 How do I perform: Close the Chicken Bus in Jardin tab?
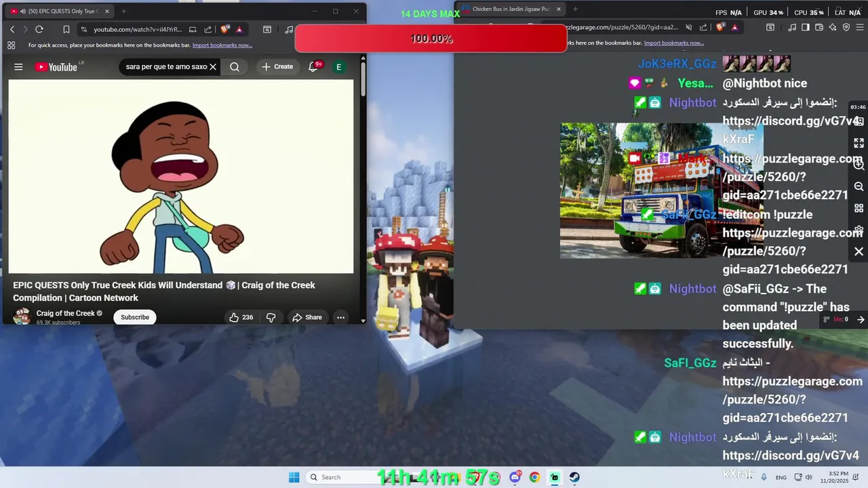pos(559,9)
